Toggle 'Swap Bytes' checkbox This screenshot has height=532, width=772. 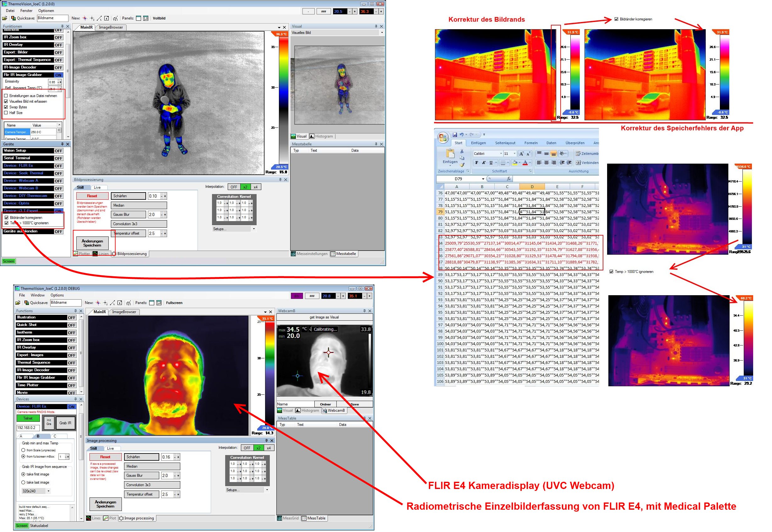point(6,107)
